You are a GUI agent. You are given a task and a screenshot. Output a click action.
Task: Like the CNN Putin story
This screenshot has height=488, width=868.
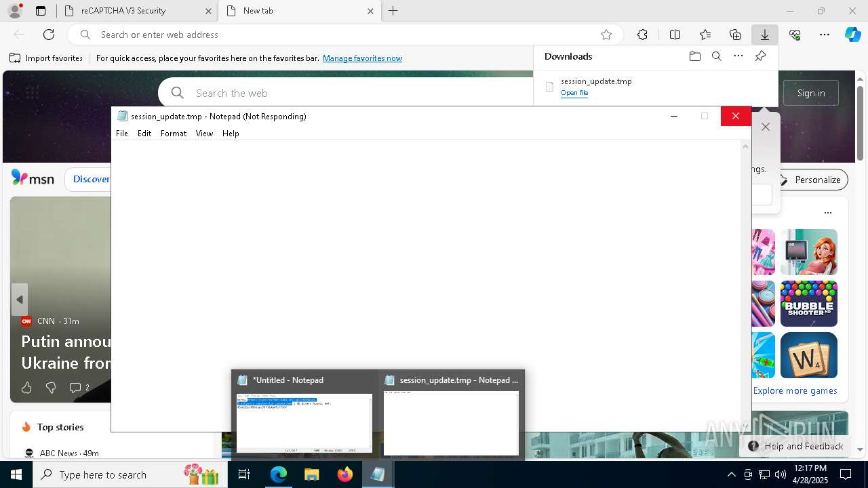pos(26,388)
